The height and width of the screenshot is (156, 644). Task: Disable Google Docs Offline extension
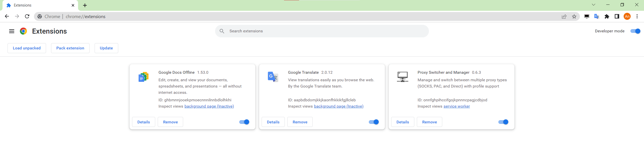[x=244, y=122]
